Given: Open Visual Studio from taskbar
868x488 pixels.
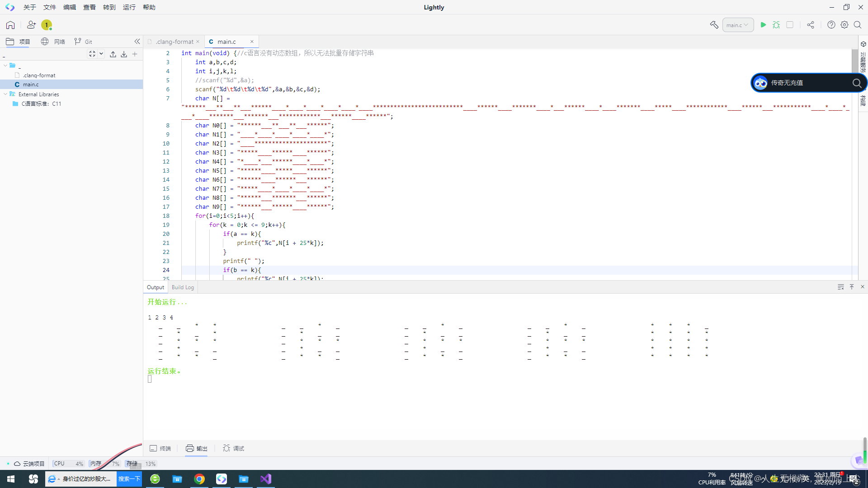Looking at the screenshot, I should click(266, 479).
